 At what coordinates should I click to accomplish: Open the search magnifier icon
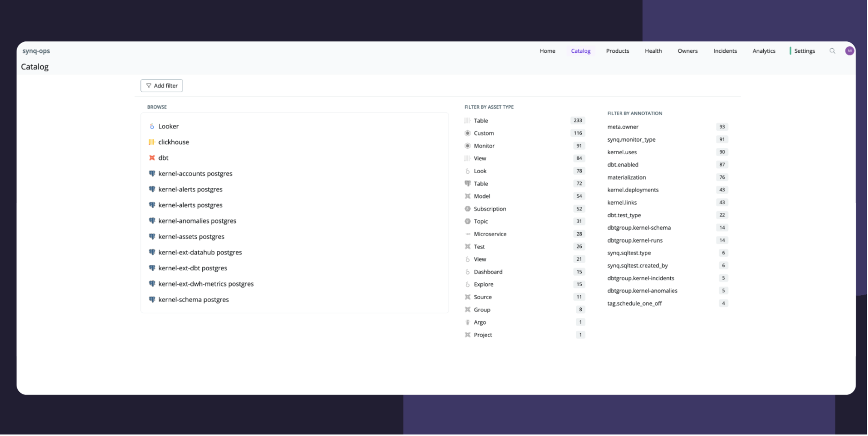tap(833, 51)
